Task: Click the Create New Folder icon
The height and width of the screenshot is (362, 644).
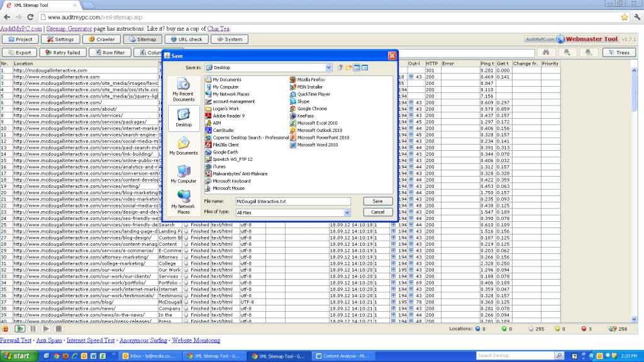Action: tap(348, 67)
